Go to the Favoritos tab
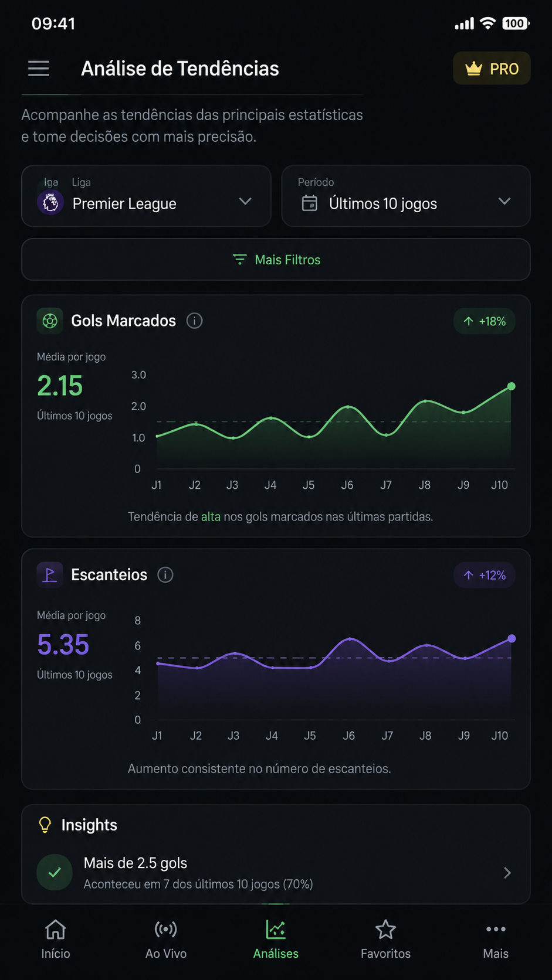This screenshot has width=552, height=980. tap(385, 940)
